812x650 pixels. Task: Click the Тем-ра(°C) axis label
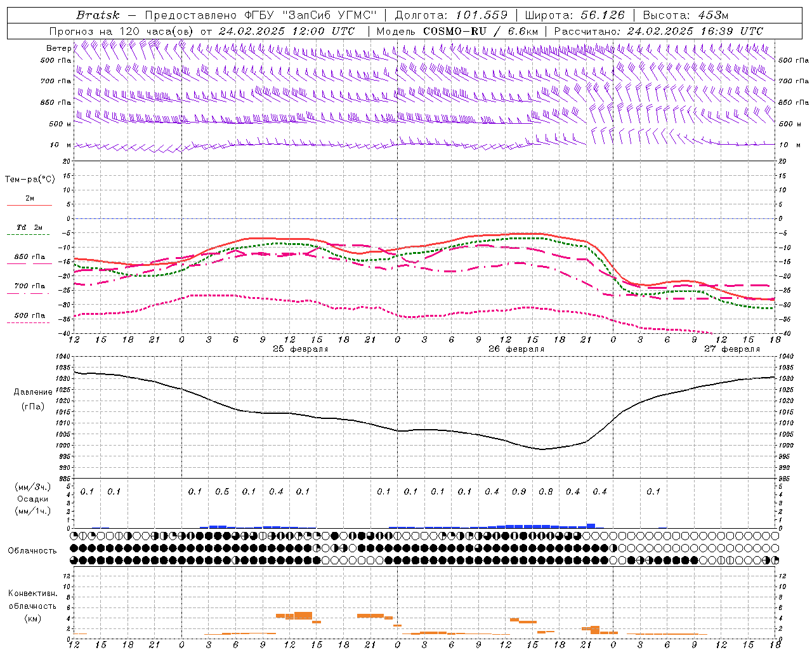30,180
